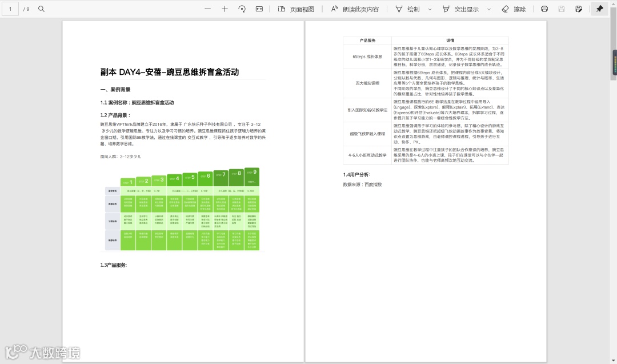Start 朗读此页内容 read aloud
The width and height of the screenshot is (617, 364).
[355, 9]
